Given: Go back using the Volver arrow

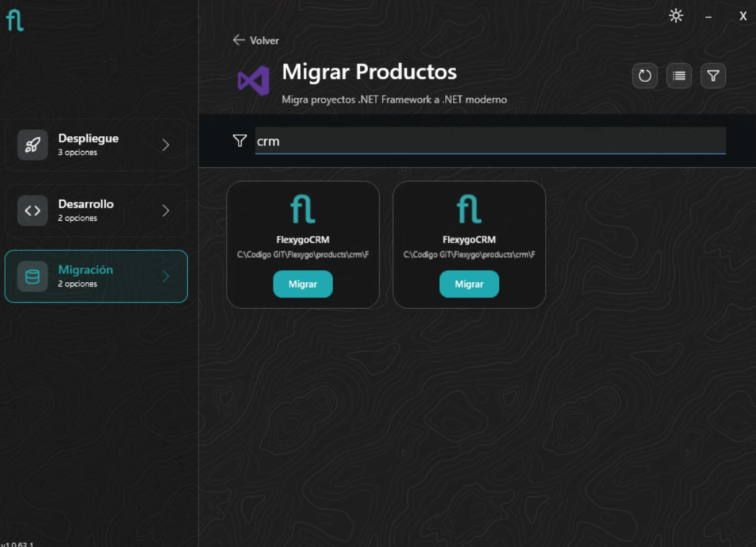Looking at the screenshot, I should pyautogui.click(x=255, y=41).
